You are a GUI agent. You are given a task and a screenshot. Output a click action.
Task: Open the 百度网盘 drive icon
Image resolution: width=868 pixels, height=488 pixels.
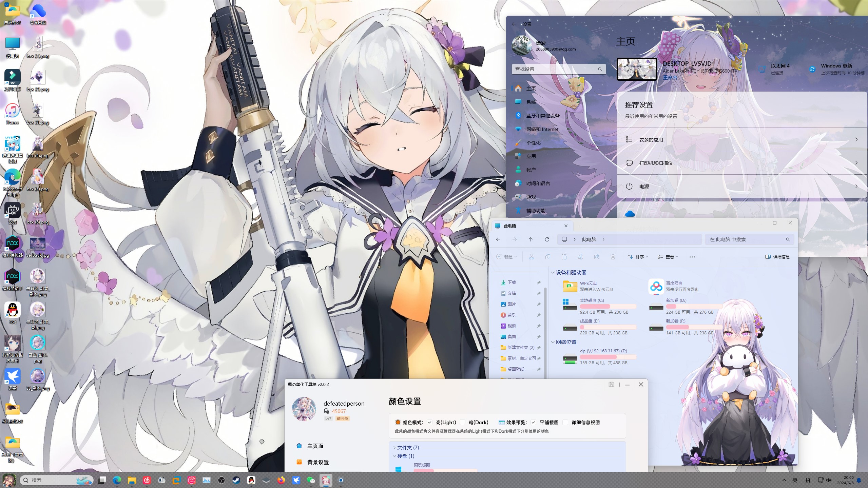[x=656, y=286]
